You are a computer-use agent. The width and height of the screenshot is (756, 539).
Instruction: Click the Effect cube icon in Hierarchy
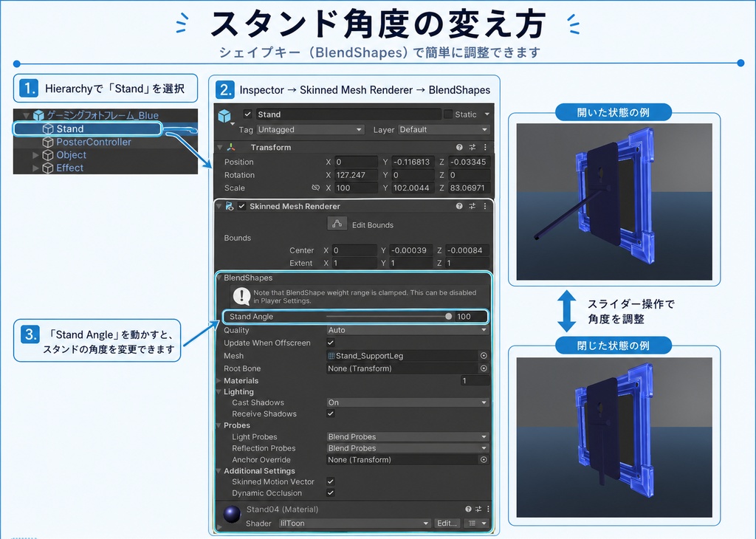pyautogui.click(x=48, y=168)
